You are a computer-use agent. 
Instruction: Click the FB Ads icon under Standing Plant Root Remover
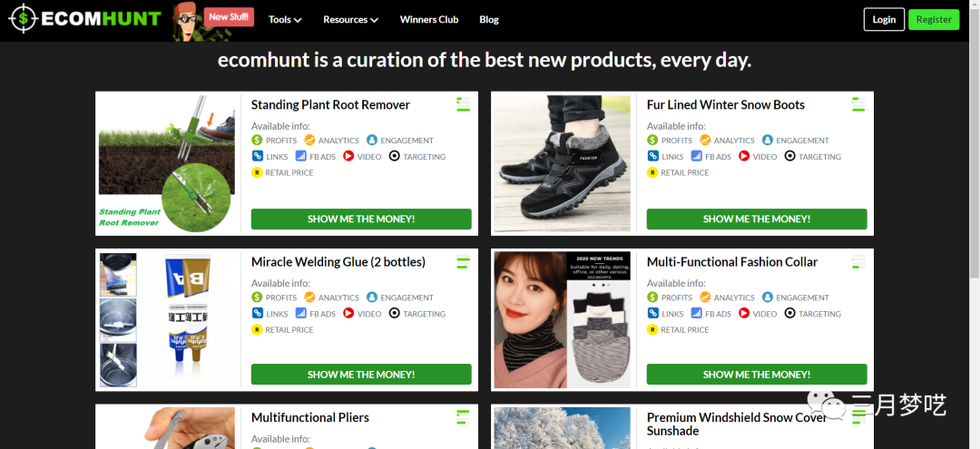[x=301, y=157]
